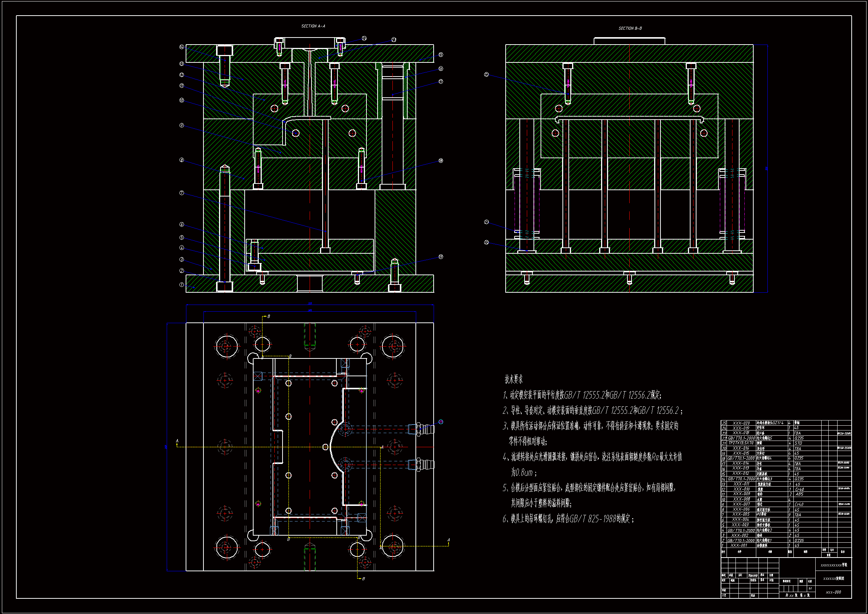This screenshot has height=614, width=868.
Task: Click the XXX-020 cell in parts list
Action: tap(741, 423)
